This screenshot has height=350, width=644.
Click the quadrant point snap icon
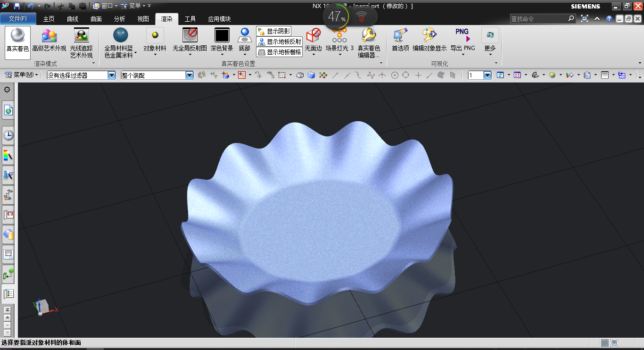(406, 75)
